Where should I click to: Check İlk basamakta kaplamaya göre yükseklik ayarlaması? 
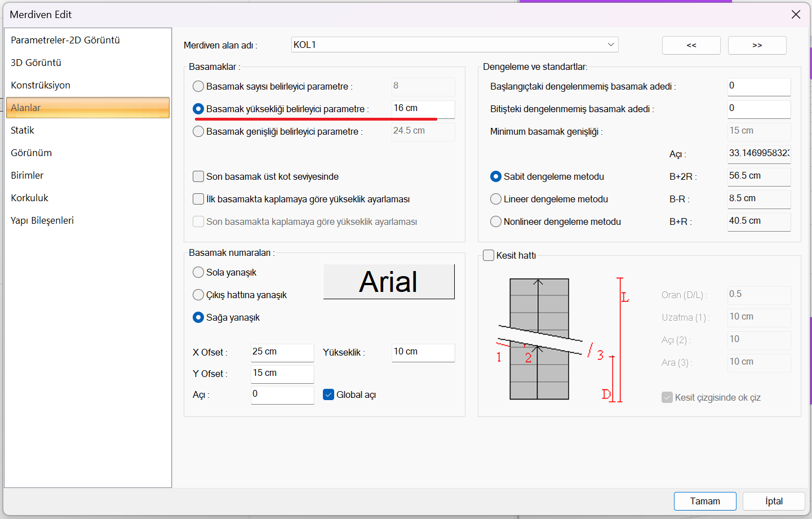coord(198,199)
